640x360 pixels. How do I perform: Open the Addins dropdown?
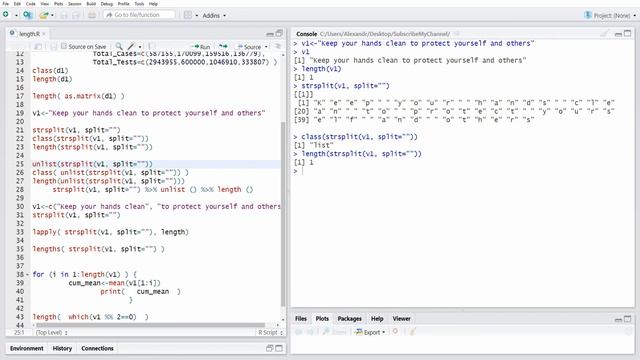(214, 16)
